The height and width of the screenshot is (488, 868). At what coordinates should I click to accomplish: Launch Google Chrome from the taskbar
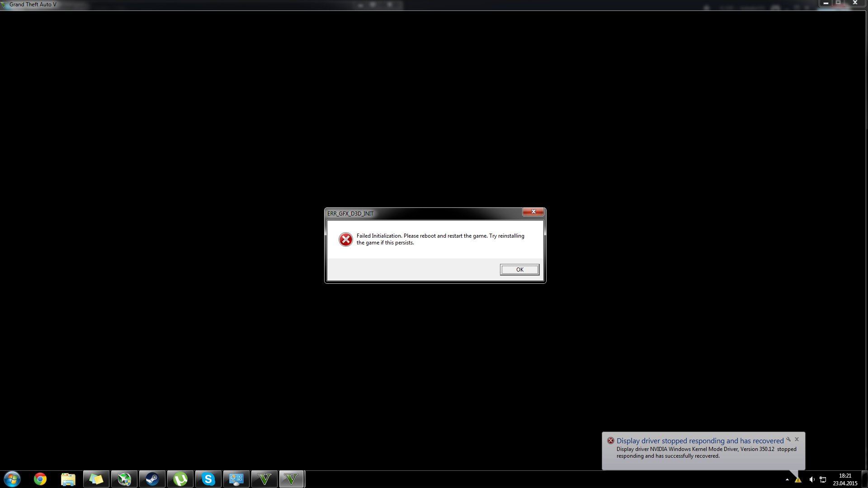click(40, 479)
